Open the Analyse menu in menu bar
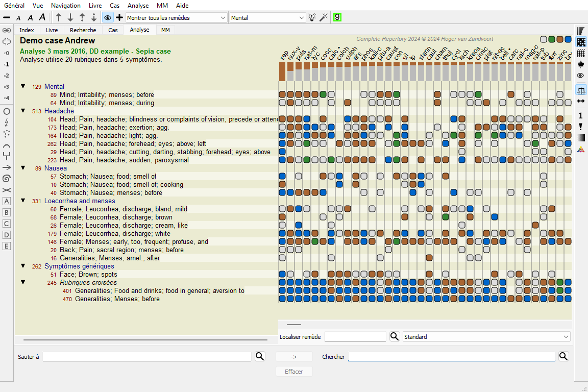This screenshot has width=588, height=392. (x=138, y=6)
